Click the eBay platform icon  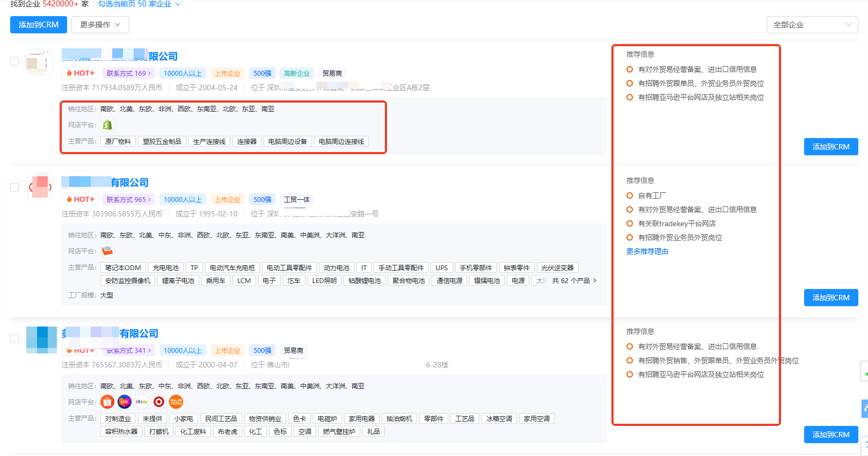tap(142, 402)
